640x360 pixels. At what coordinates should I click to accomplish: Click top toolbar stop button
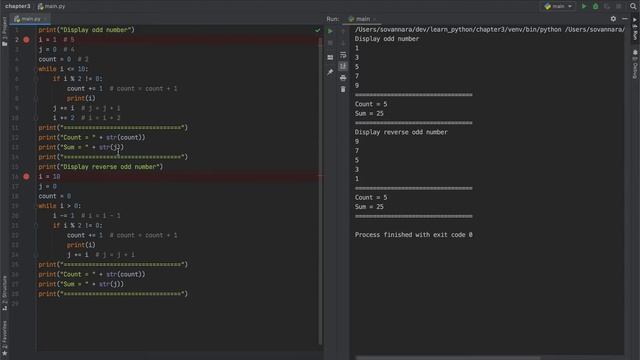(x=619, y=6)
